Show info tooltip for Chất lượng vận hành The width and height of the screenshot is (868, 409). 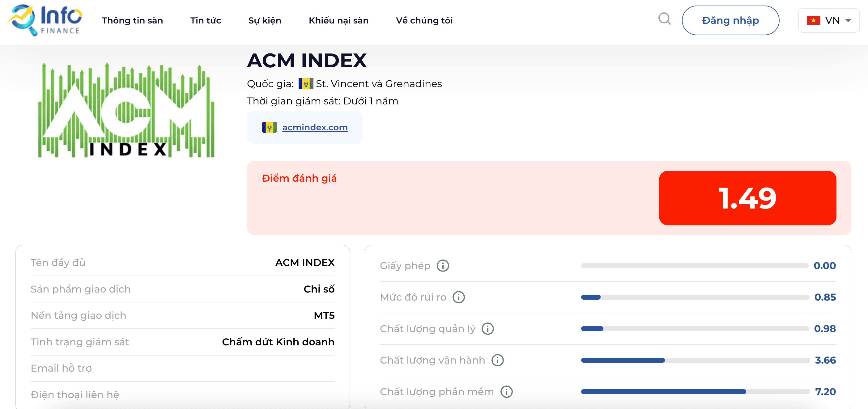(497, 360)
